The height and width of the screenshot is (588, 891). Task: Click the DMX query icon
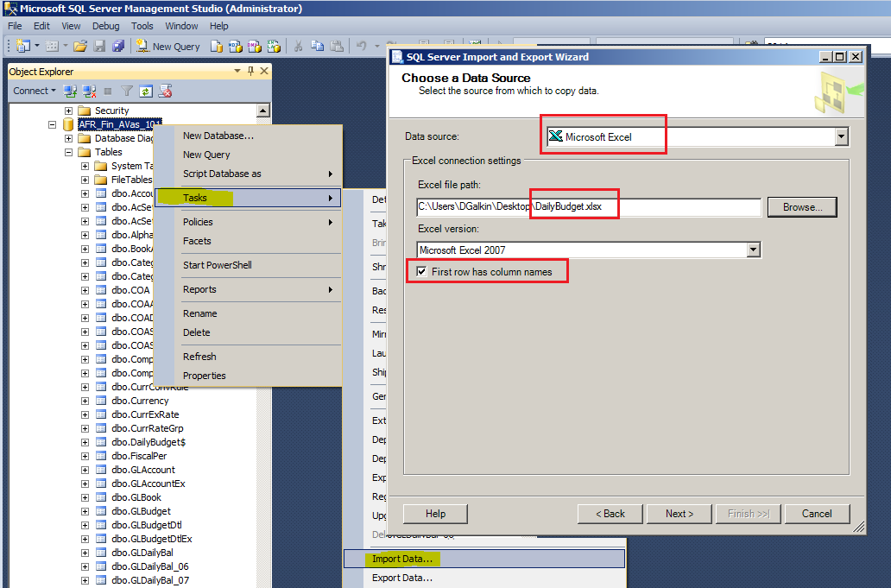254,46
